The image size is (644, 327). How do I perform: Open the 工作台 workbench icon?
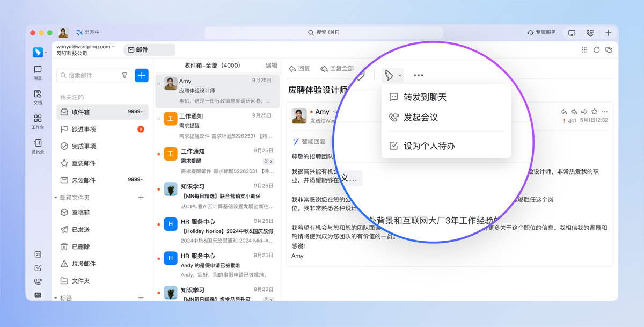pyautogui.click(x=38, y=121)
